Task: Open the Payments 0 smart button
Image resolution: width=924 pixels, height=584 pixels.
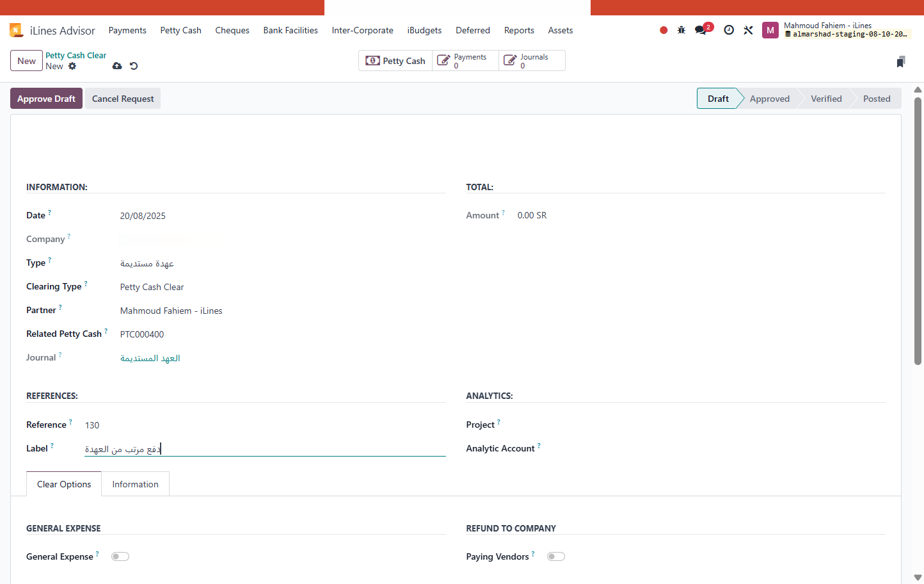Action: (x=465, y=61)
